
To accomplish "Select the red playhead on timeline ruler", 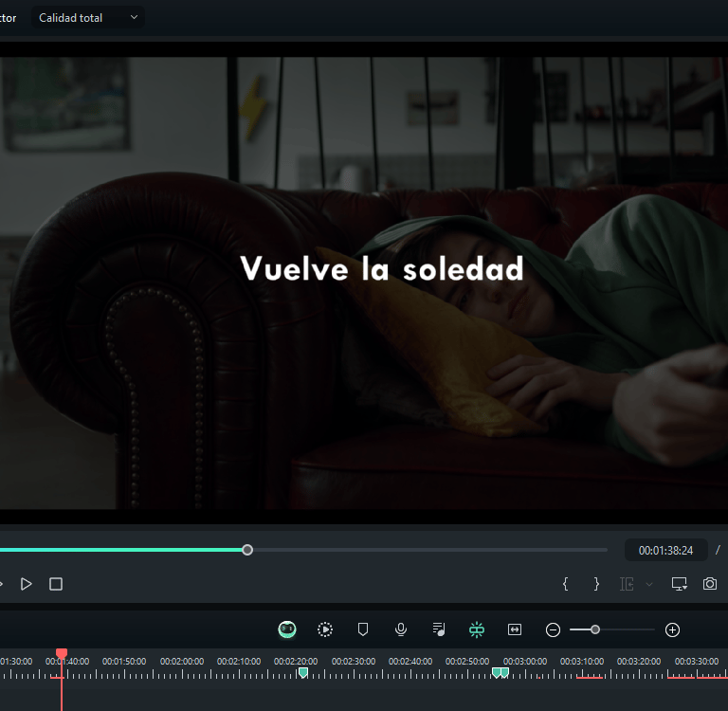I will (62, 654).
